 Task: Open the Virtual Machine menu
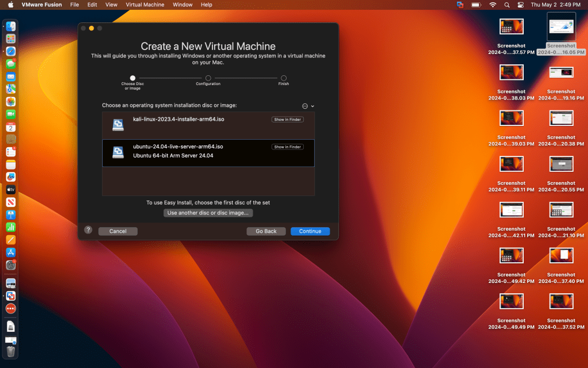(145, 5)
